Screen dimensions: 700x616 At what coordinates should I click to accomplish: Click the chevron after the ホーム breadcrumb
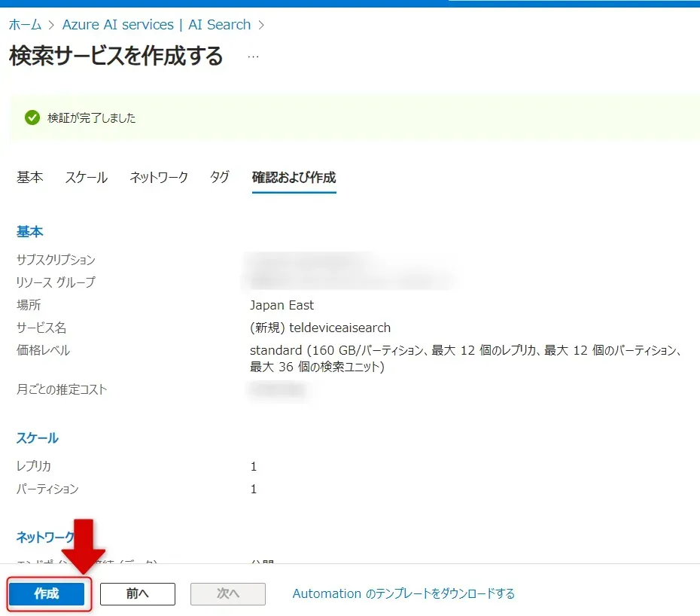[52, 25]
